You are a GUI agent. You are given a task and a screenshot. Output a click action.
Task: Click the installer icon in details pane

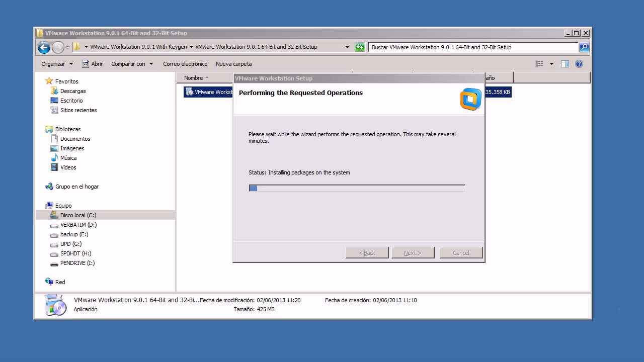point(55,305)
